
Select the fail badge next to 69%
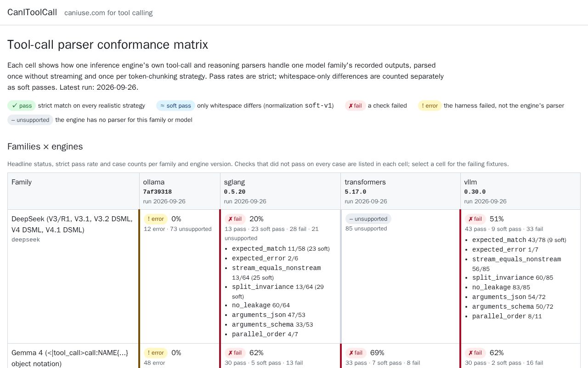coord(356,353)
